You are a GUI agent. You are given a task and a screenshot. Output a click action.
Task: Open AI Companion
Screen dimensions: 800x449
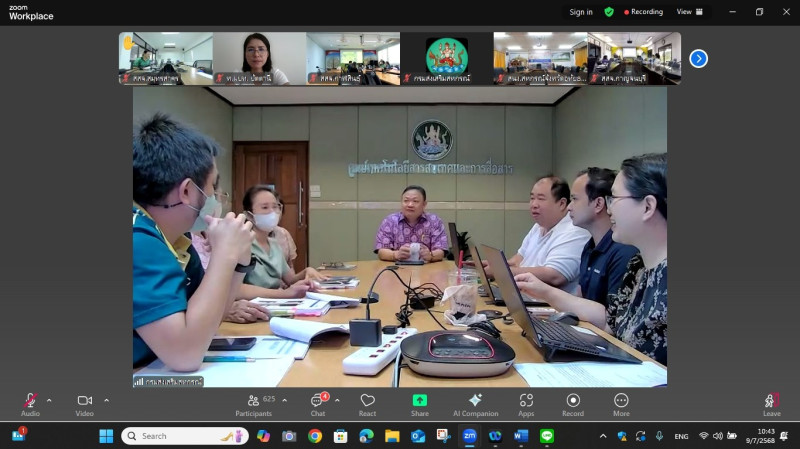coord(475,403)
